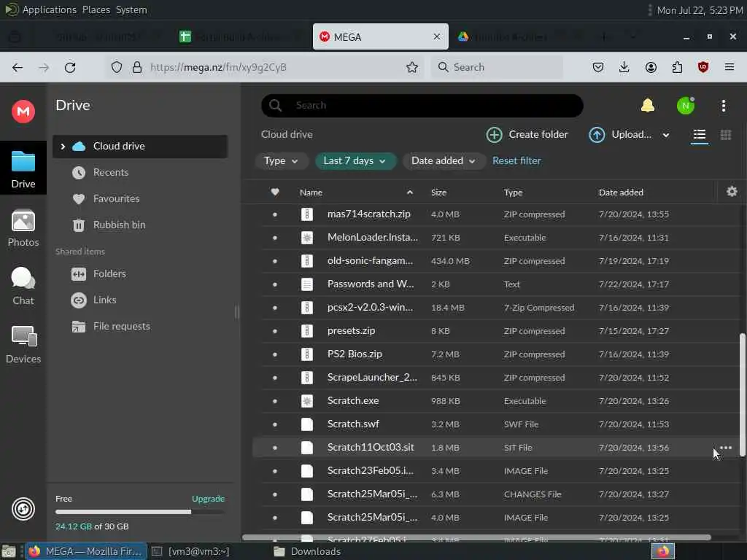Expand the Cloud drive tree arrow

click(x=63, y=146)
